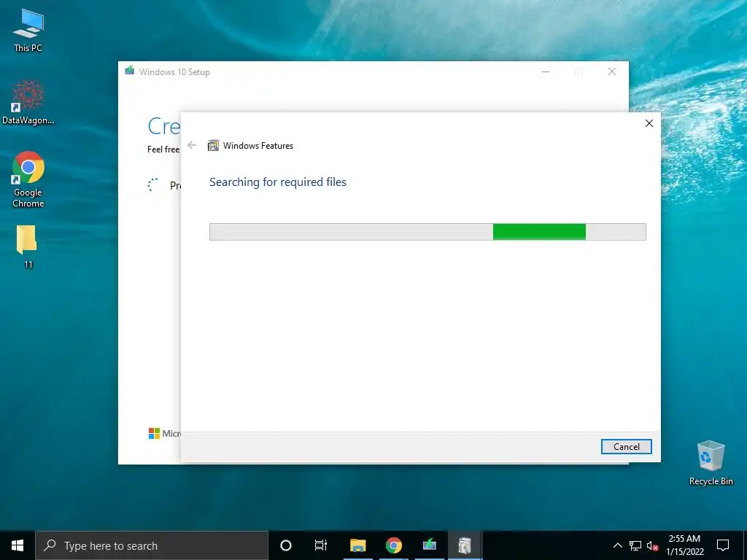
Task: Select Google Chrome desktop shortcut
Action: point(28,180)
